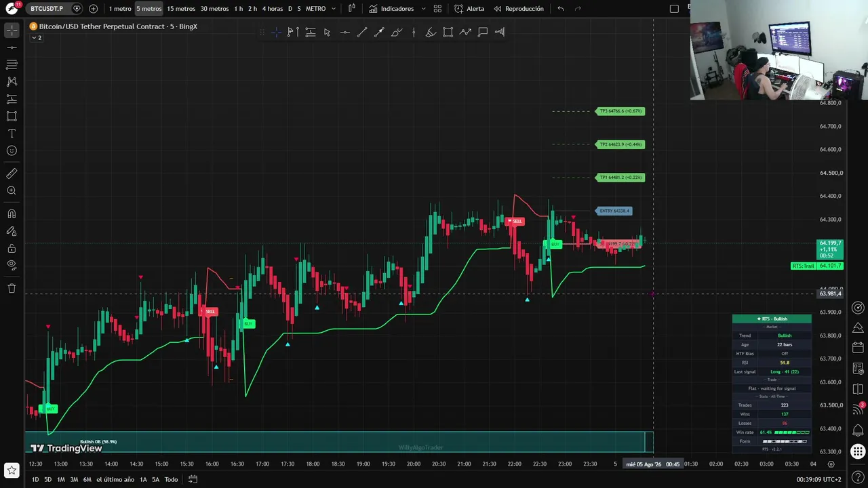Viewport: 868px width, 488px height.
Task: Toggle lock all drawings
Action: click(x=12, y=249)
